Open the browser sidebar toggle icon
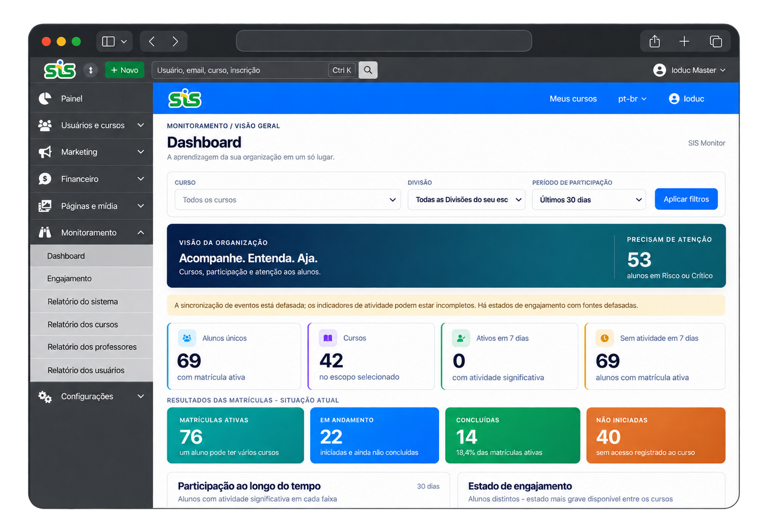 (x=108, y=41)
